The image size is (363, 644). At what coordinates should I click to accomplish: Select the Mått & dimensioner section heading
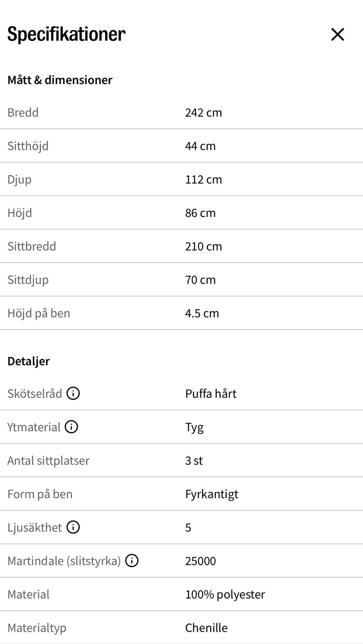[x=60, y=80]
